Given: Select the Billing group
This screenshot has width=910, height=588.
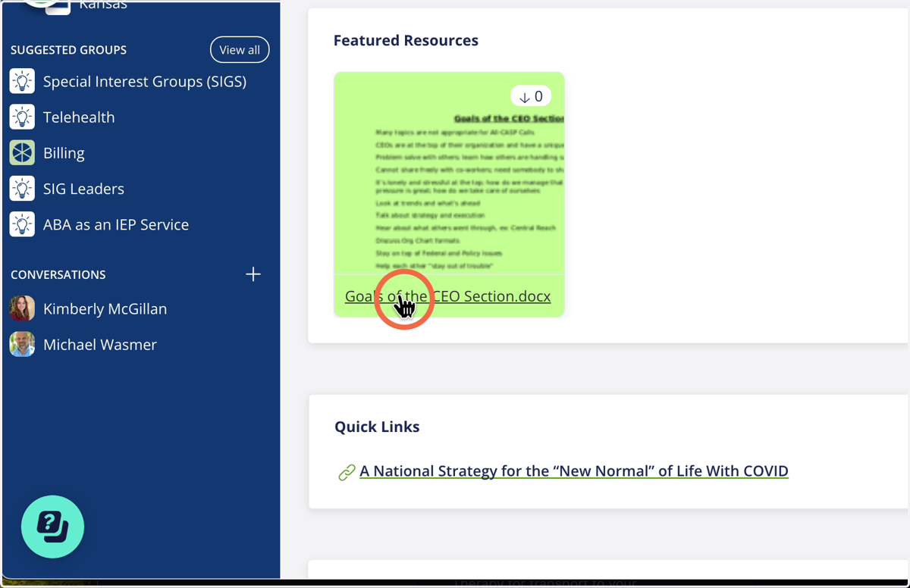Looking at the screenshot, I should coord(64,153).
